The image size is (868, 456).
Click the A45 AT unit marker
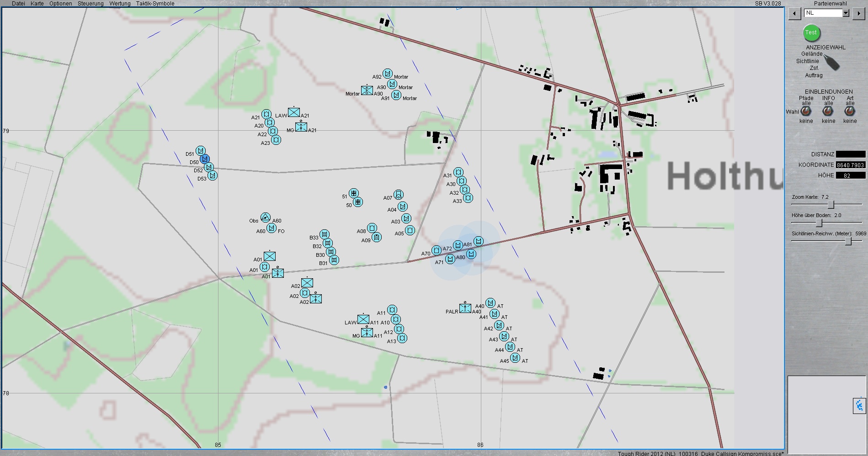pos(515,358)
